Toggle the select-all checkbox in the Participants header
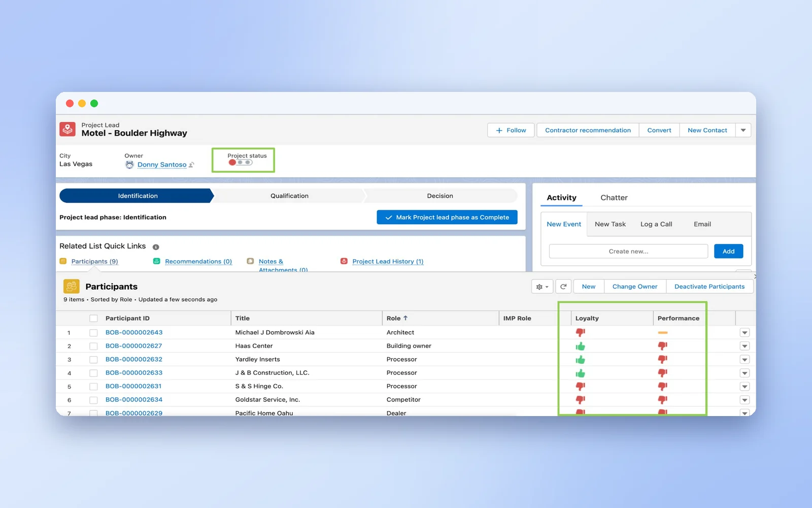812x508 pixels. point(93,319)
